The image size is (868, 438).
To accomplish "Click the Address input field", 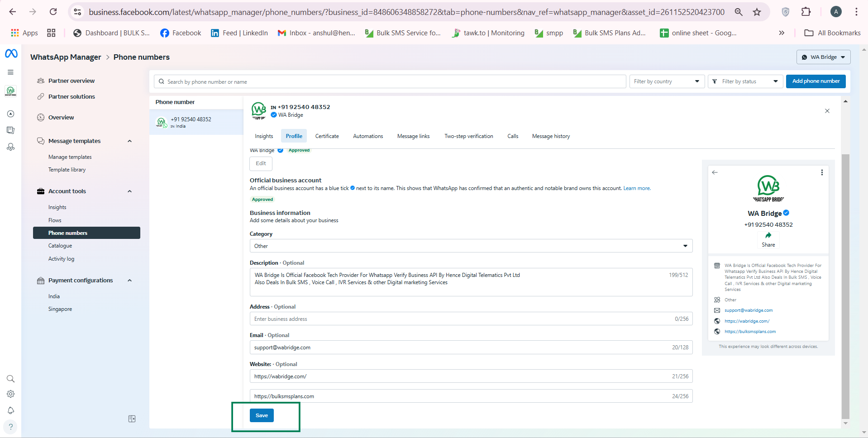I will pyautogui.click(x=471, y=319).
